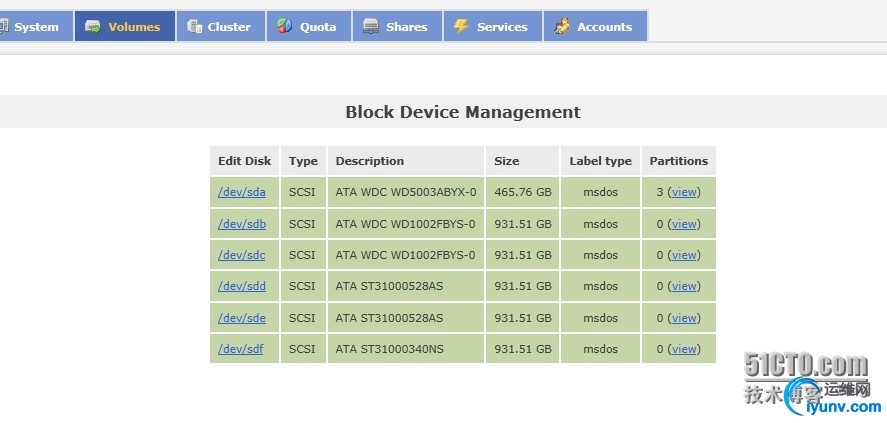Click the Block Device Management heading
The height and width of the screenshot is (423, 887).
click(463, 112)
